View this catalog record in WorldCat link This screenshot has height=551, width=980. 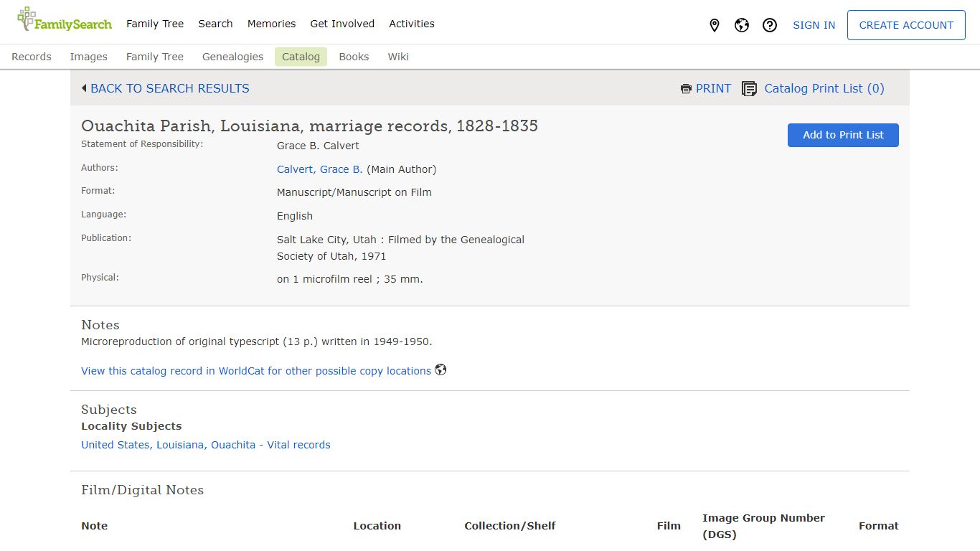click(256, 371)
